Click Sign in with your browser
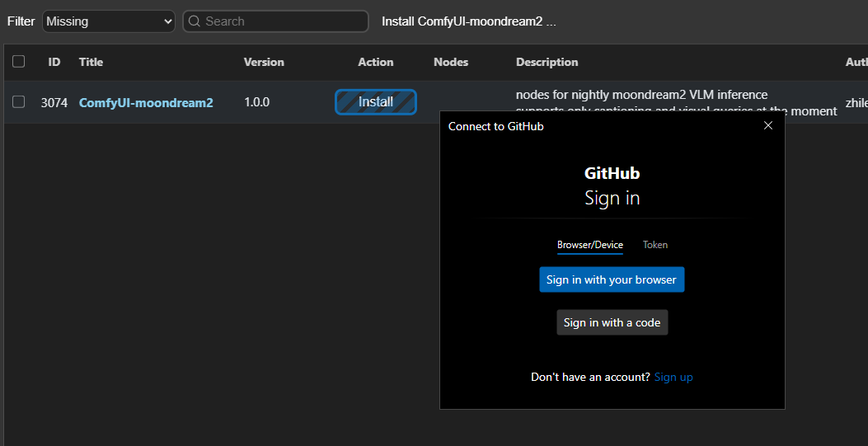The width and height of the screenshot is (868, 446). pos(612,279)
